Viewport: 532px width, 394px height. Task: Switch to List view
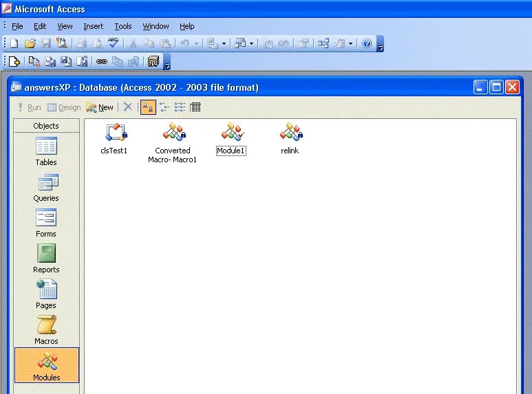pos(180,107)
